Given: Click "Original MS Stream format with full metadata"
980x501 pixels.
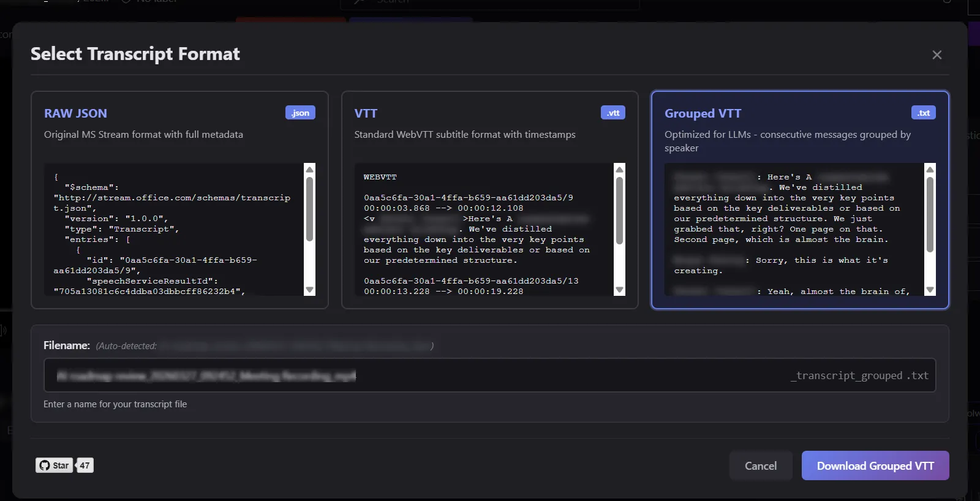Looking at the screenshot, I should pyautogui.click(x=143, y=135).
